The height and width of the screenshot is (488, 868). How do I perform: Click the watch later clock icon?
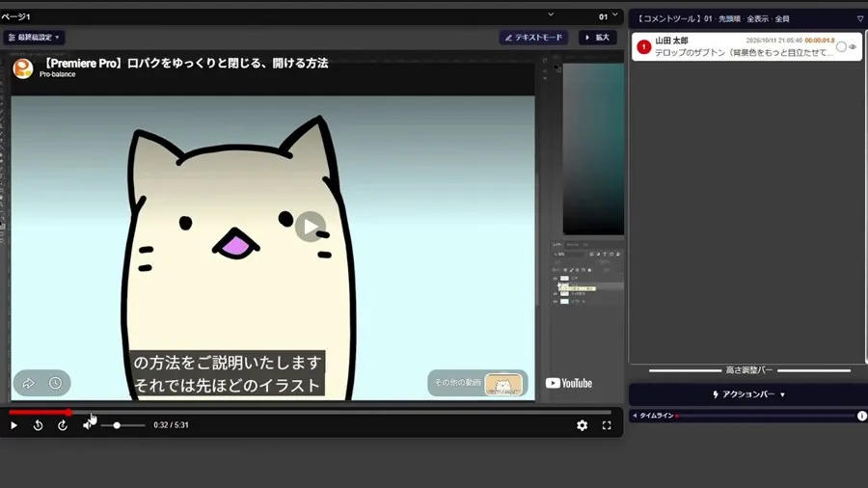(x=55, y=383)
